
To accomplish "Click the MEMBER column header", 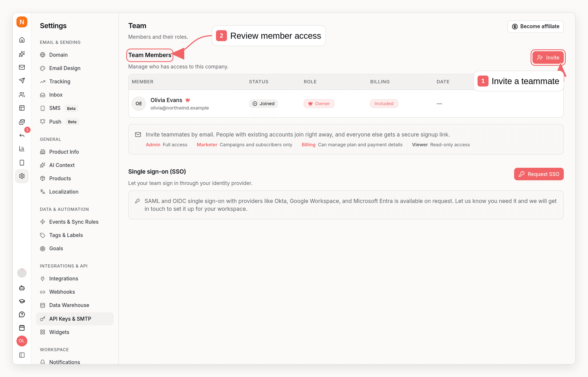I will pos(143,82).
